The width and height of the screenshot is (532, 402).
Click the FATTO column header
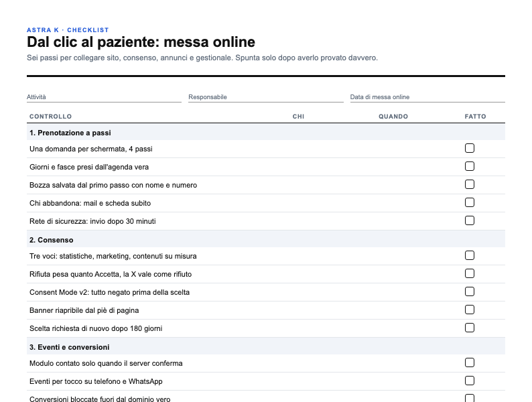click(475, 117)
